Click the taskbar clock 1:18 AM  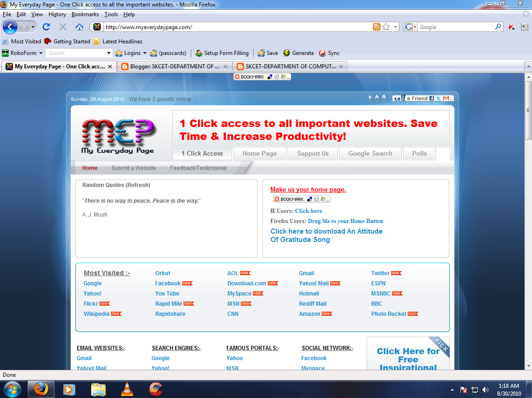tap(508, 390)
